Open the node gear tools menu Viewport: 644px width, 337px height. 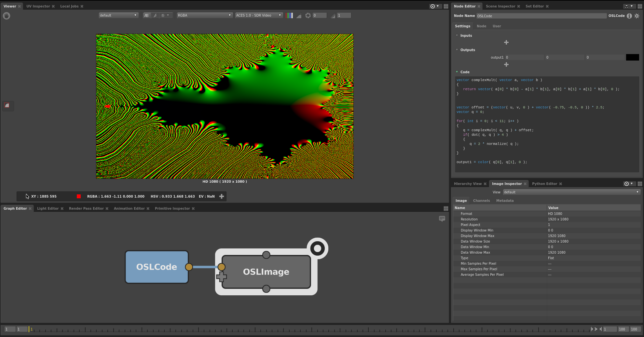point(637,16)
